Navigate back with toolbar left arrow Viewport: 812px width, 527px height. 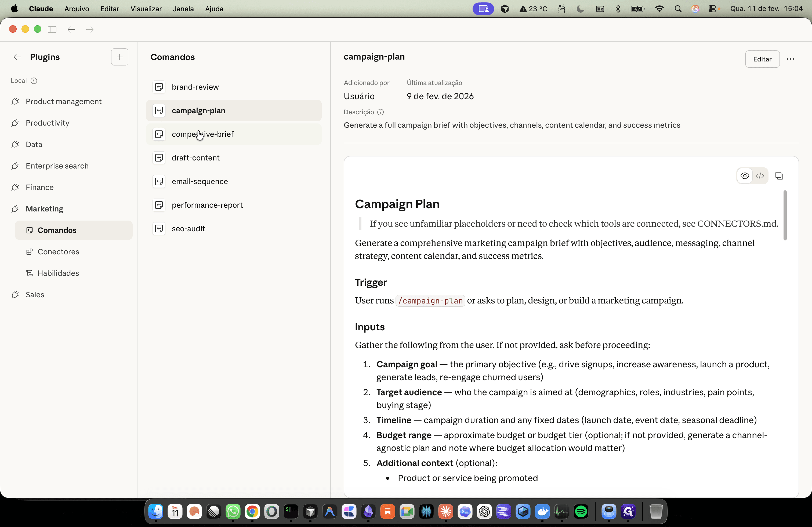coord(71,29)
